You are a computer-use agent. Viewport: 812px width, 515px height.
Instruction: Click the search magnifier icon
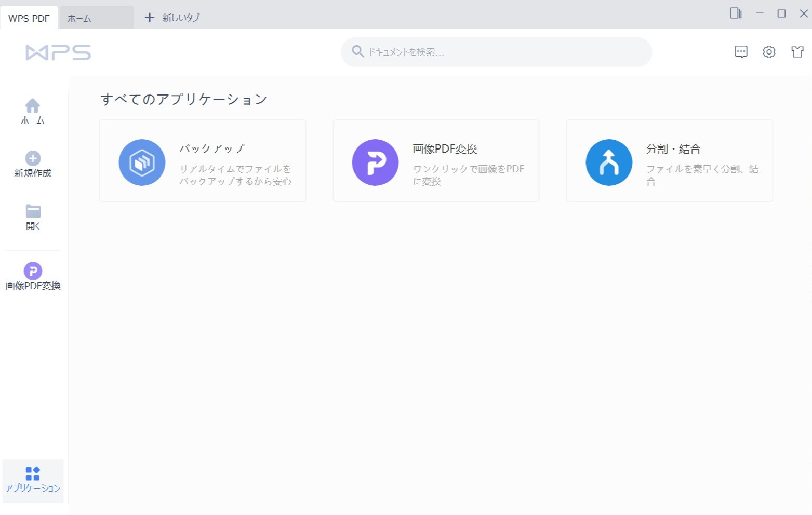(357, 51)
